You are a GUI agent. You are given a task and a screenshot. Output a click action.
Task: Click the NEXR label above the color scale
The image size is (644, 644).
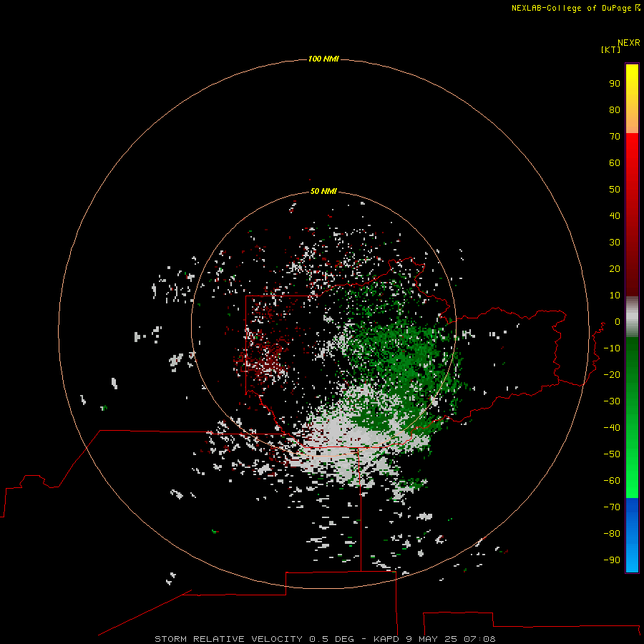click(629, 43)
